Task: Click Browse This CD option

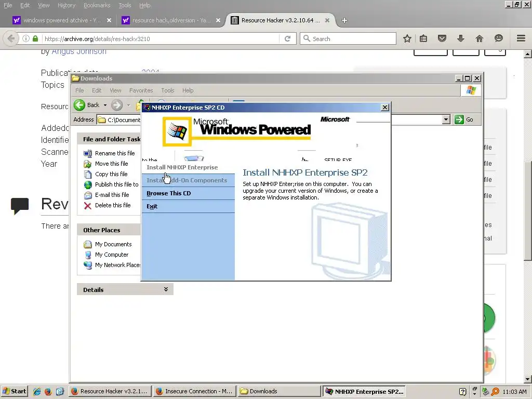Action: pos(169,193)
